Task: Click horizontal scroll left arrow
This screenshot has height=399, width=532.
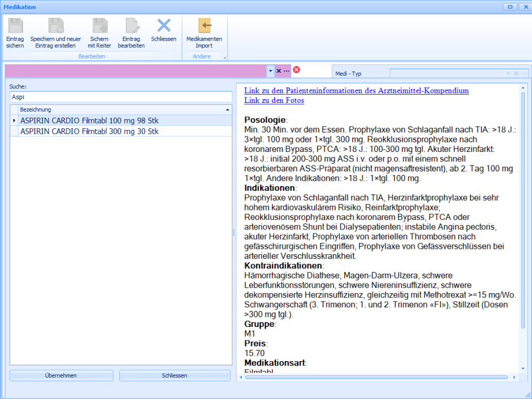Action: [x=241, y=377]
